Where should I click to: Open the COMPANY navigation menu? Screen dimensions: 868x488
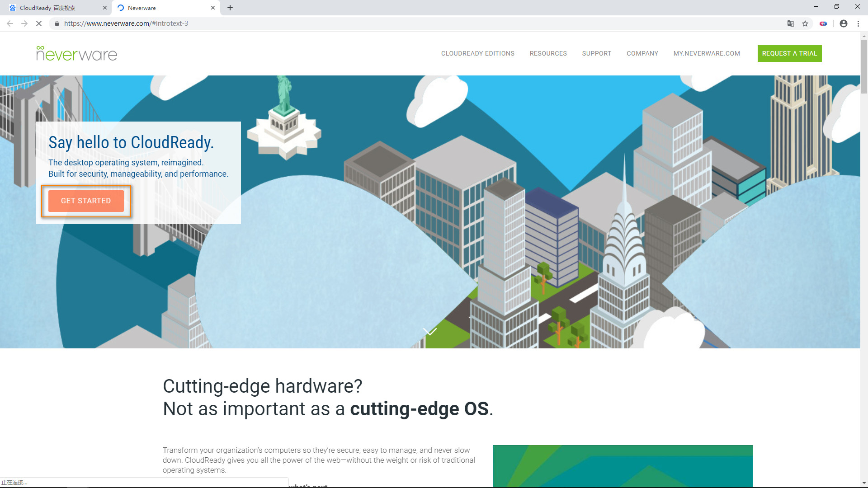coord(642,53)
